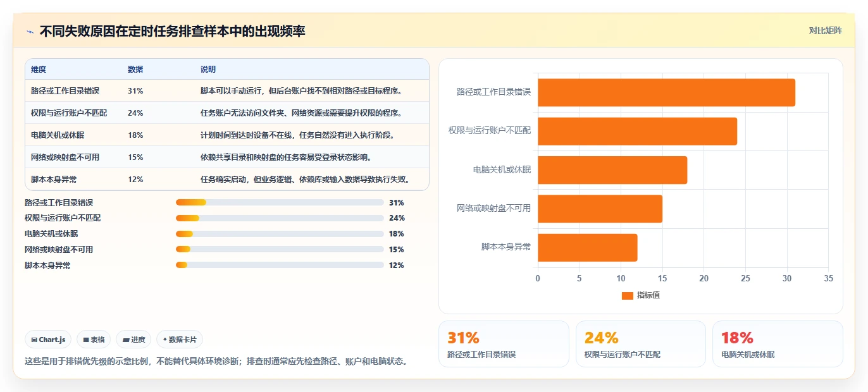
Task: Click the x-axis tick 35
Action: point(829,278)
